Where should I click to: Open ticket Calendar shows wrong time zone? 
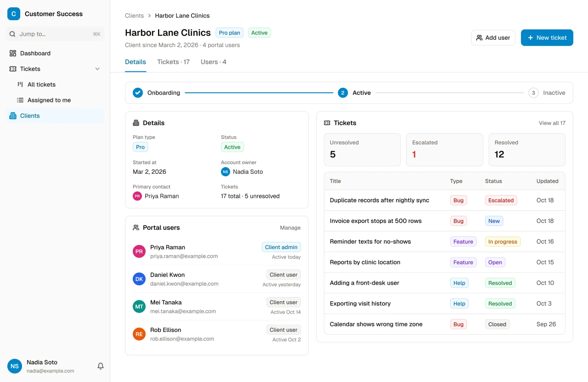click(x=444, y=324)
